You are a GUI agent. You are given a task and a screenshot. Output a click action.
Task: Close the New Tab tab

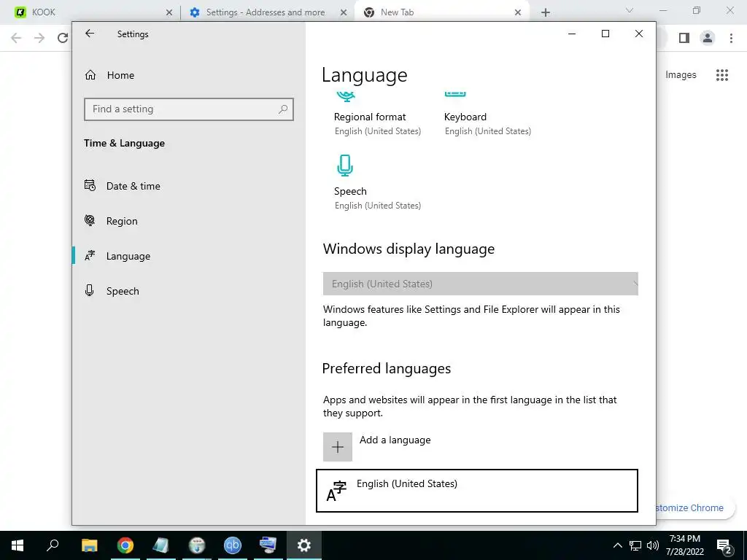(x=518, y=13)
